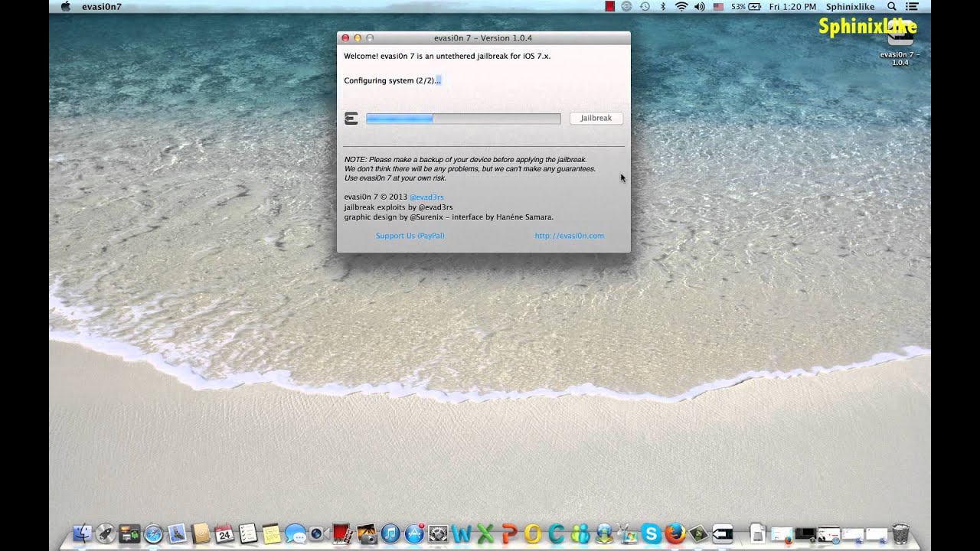This screenshot has width=980, height=551.
Task: Click the jailbreak progress bar
Action: click(463, 119)
